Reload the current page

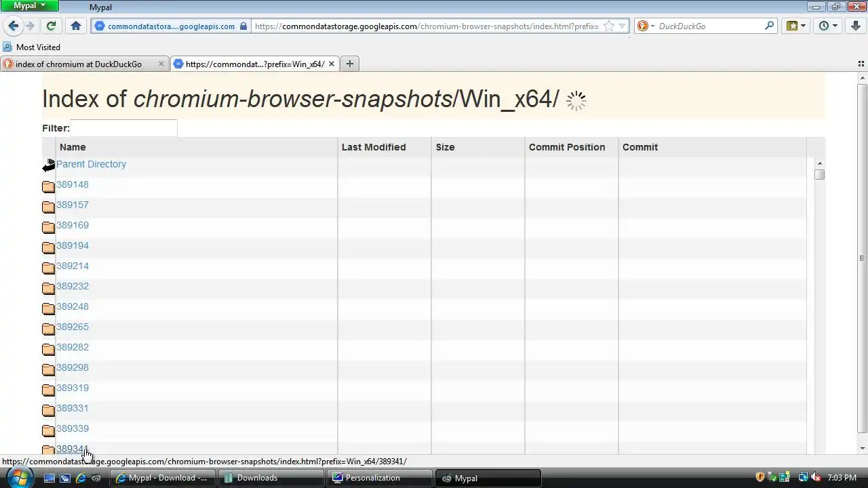51,26
